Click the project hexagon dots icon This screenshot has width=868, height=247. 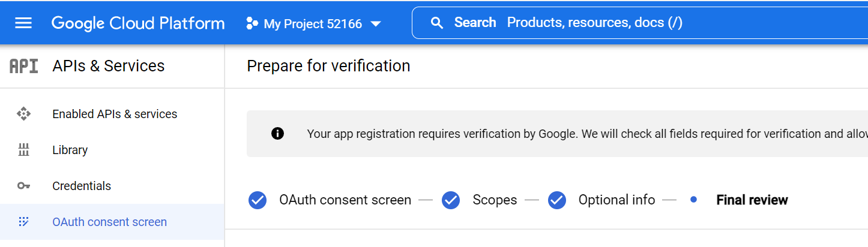coord(252,24)
